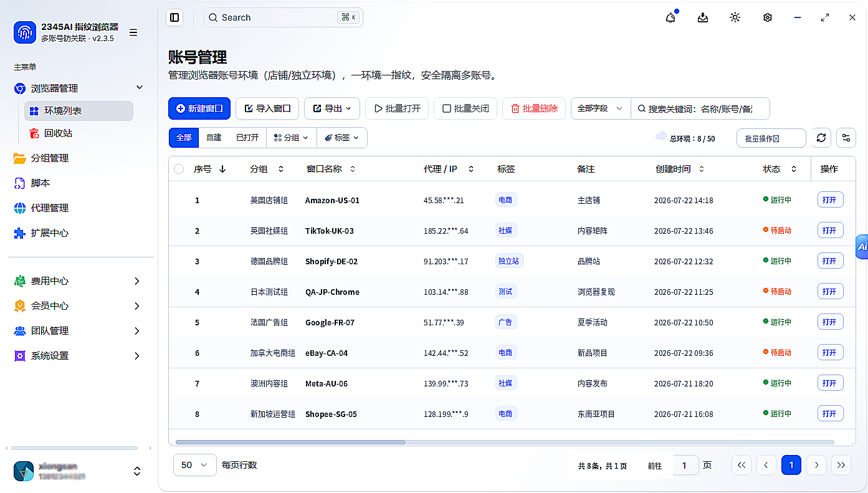The width and height of the screenshot is (868, 493).
Task: Click the horizontal table scrollbar
Action: 290,442
